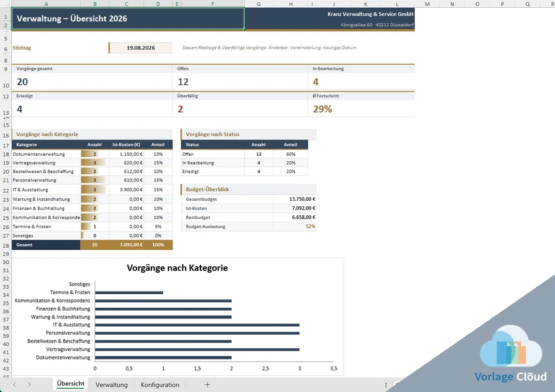Open the Konfiguration sheet tab
Screen dimensions: 555x392
pyautogui.click(x=160, y=385)
